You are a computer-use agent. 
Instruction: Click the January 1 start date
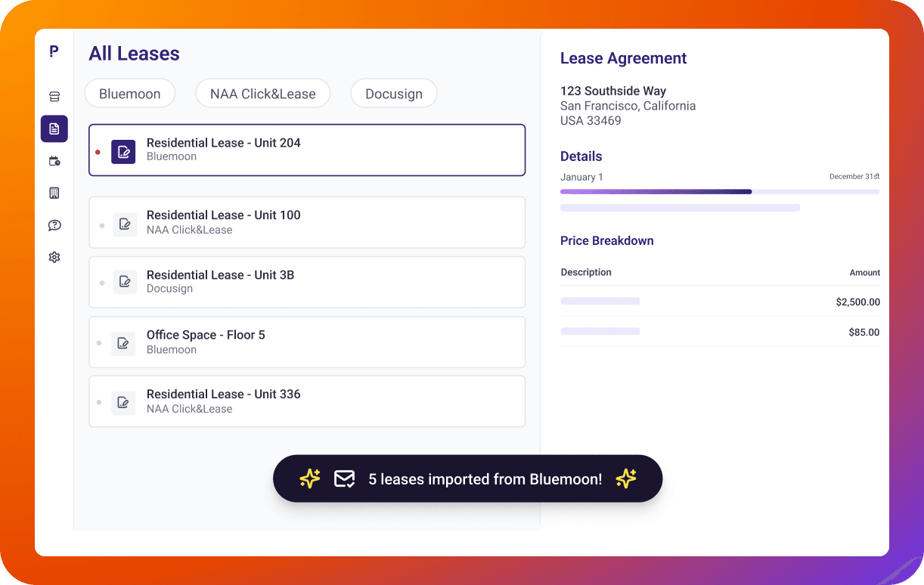581,178
